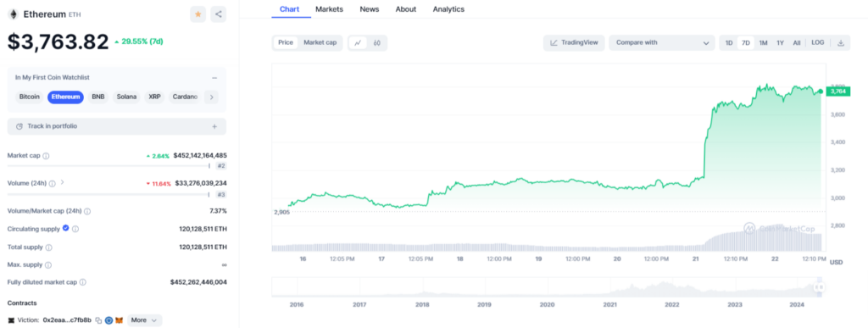This screenshot has width=868, height=328.
Task: Collapse the My First Coin Watchlist panel
Action: 214,78
